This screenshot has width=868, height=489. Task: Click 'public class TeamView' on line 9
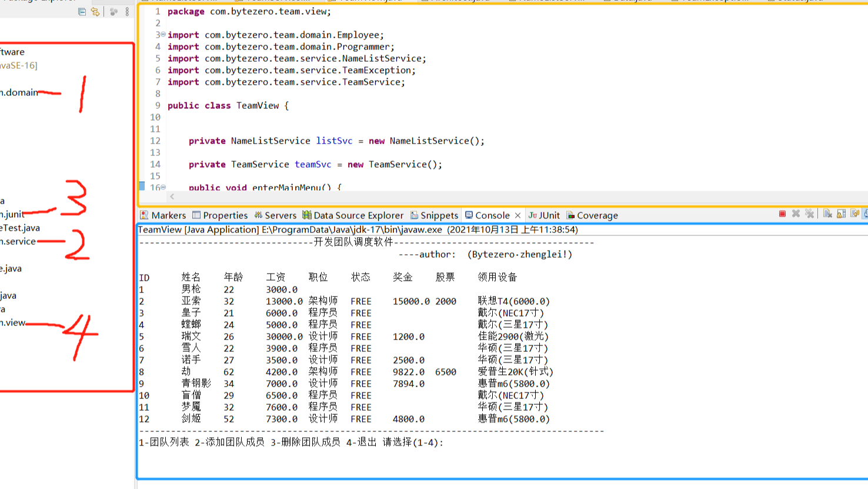(223, 105)
